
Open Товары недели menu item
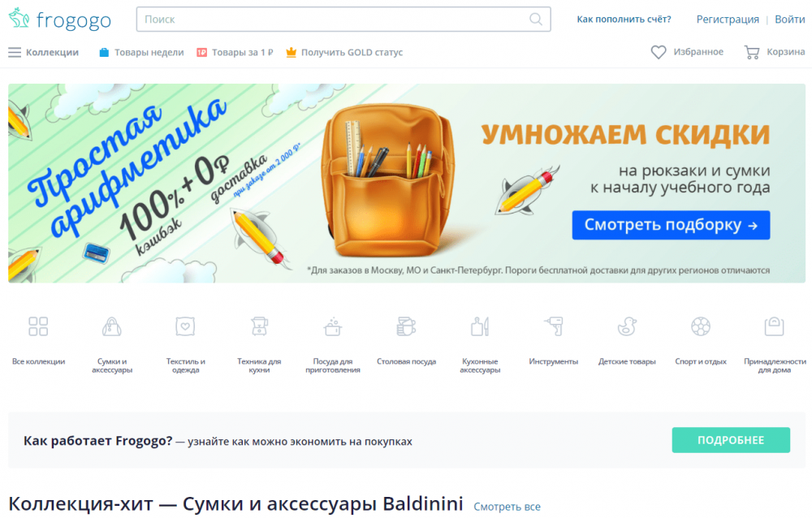coord(141,52)
